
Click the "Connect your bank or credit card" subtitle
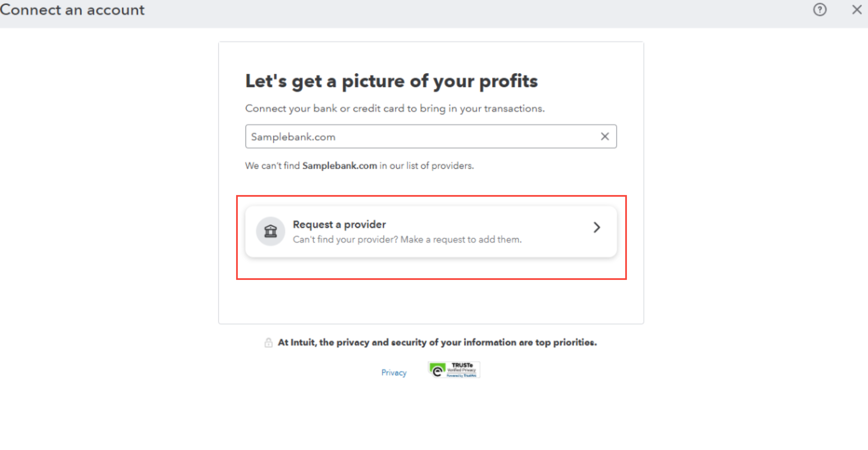[x=395, y=109]
